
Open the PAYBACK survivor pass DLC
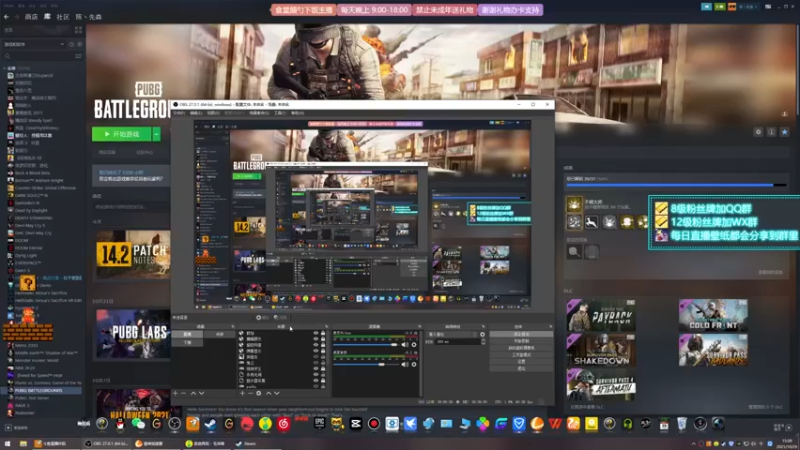[x=601, y=315]
